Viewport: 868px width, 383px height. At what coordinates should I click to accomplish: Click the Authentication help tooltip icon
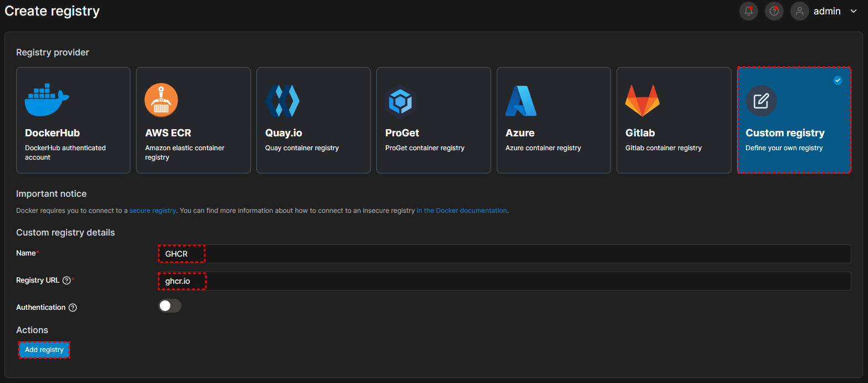73,308
